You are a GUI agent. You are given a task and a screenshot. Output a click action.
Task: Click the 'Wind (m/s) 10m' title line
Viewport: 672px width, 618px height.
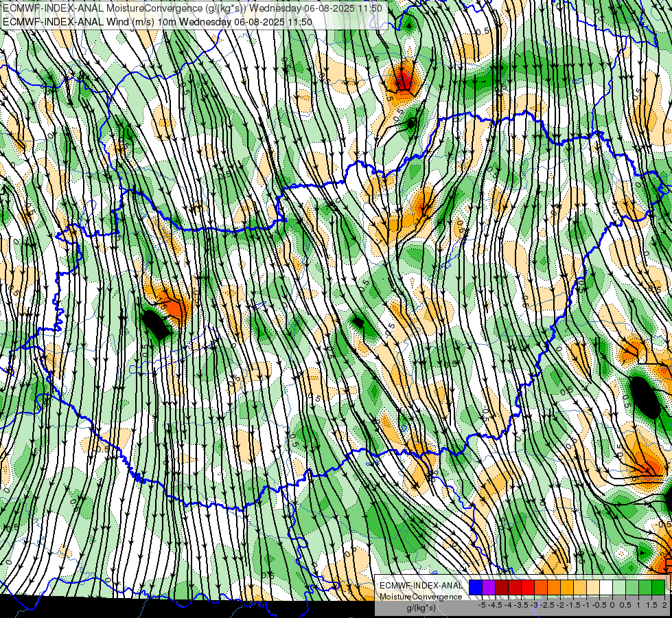tap(157, 22)
